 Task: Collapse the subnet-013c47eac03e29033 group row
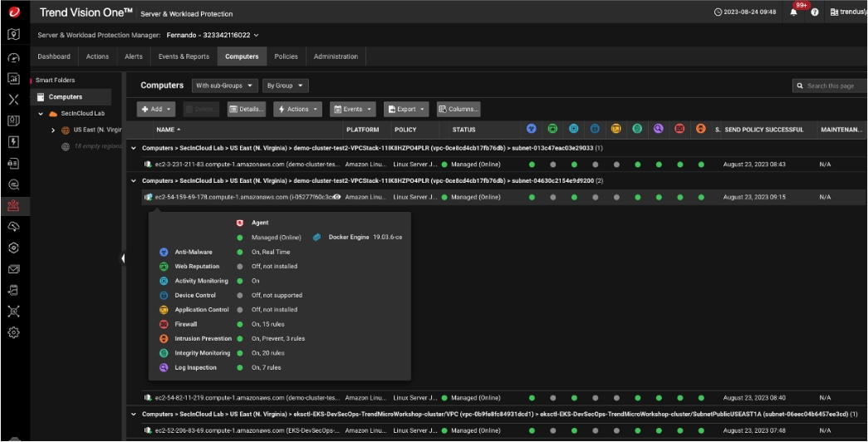(135, 147)
